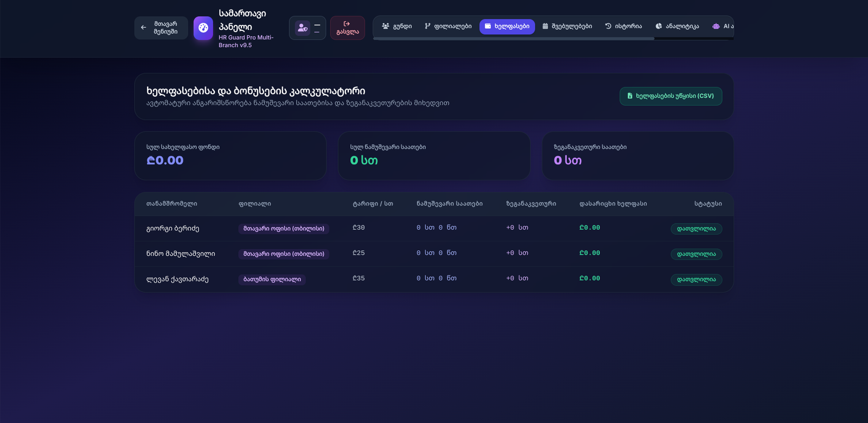This screenshot has width=868, height=423.
Task: Log out with the გასვლა button
Action: coord(347,28)
